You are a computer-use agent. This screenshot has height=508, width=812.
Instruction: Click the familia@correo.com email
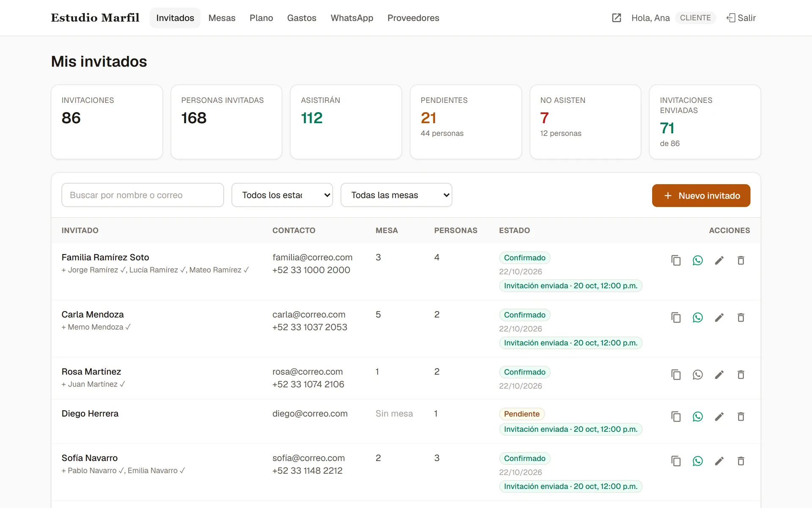[x=312, y=257]
